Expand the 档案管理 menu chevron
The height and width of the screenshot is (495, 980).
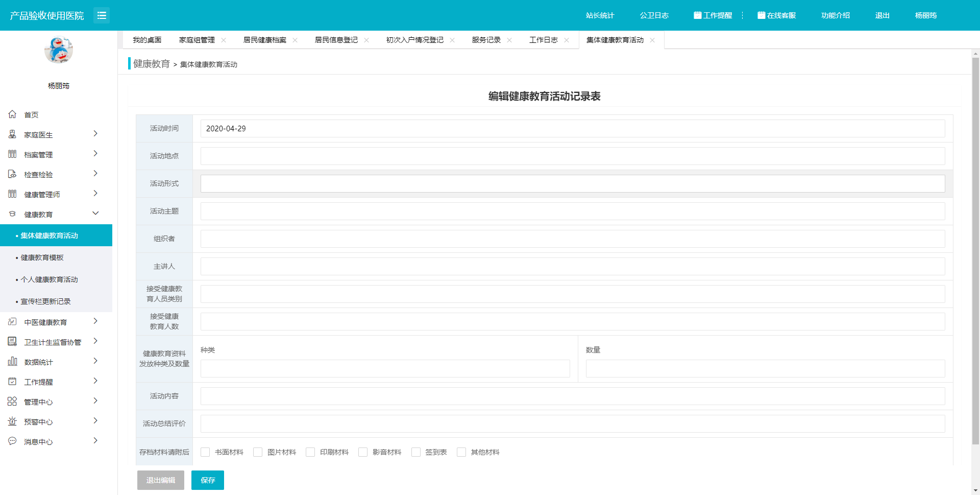point(95,154)
